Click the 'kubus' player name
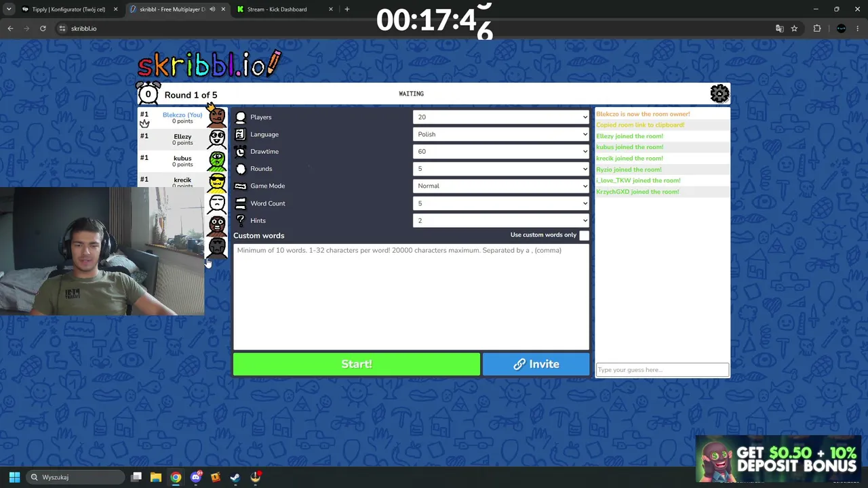Screen dimensions: 868x488 182,159
